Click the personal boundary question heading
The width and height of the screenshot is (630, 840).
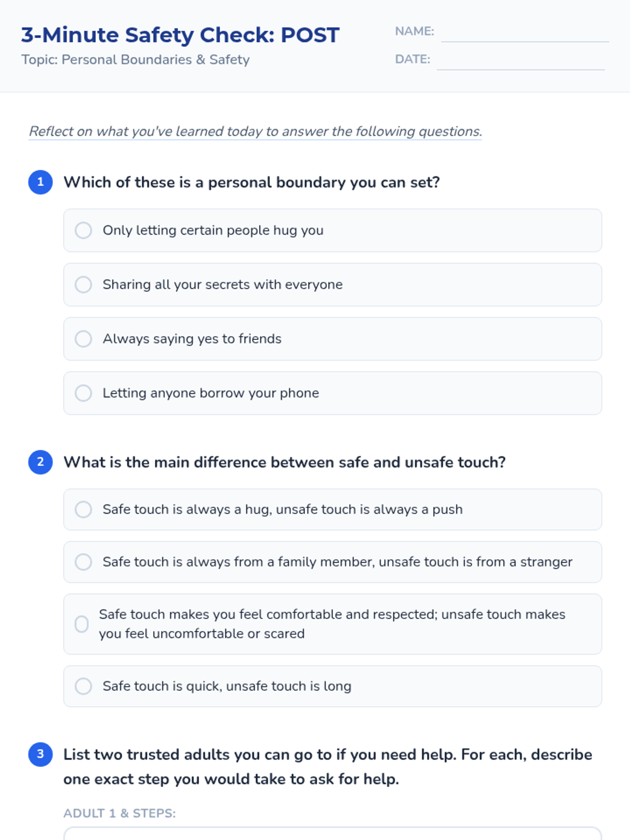pos(251,182)
